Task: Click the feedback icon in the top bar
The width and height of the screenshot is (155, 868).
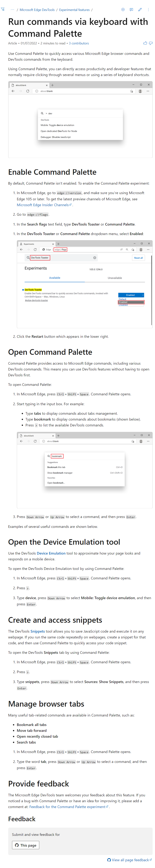Action: 131,10
